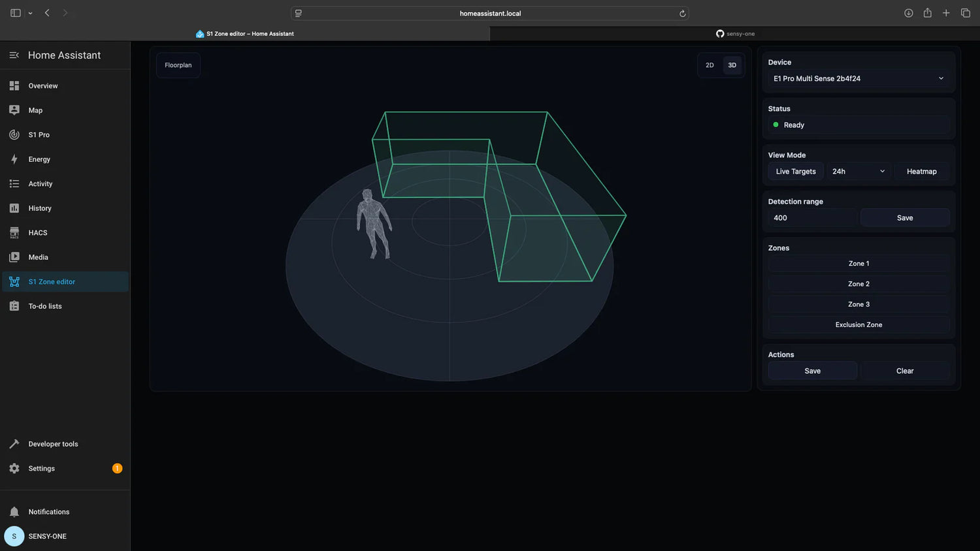Expand the 24h time range dropdown
Screen dimensions: 980x551
[858, 172]
